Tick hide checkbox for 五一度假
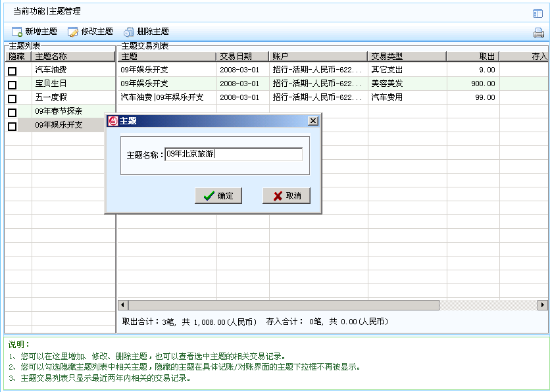Screen dimensions: 550x392 (x=12, y=99)
